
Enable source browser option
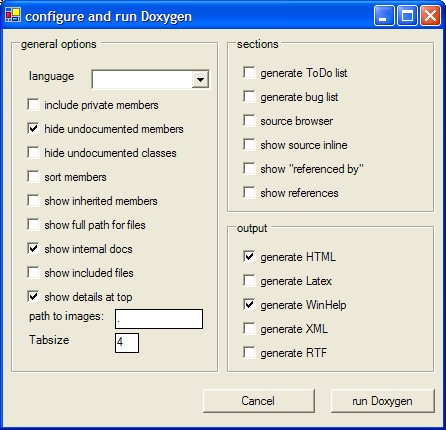(x=250, y=121)
